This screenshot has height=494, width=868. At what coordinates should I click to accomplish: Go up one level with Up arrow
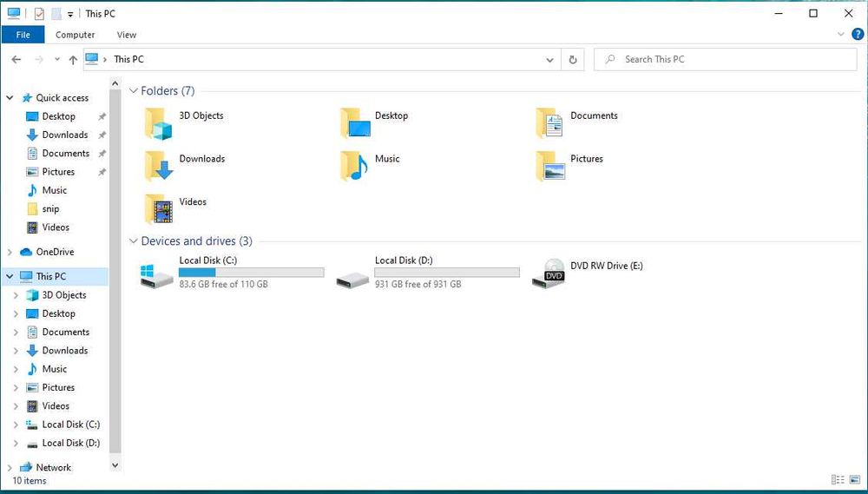[x=73, y=60]
